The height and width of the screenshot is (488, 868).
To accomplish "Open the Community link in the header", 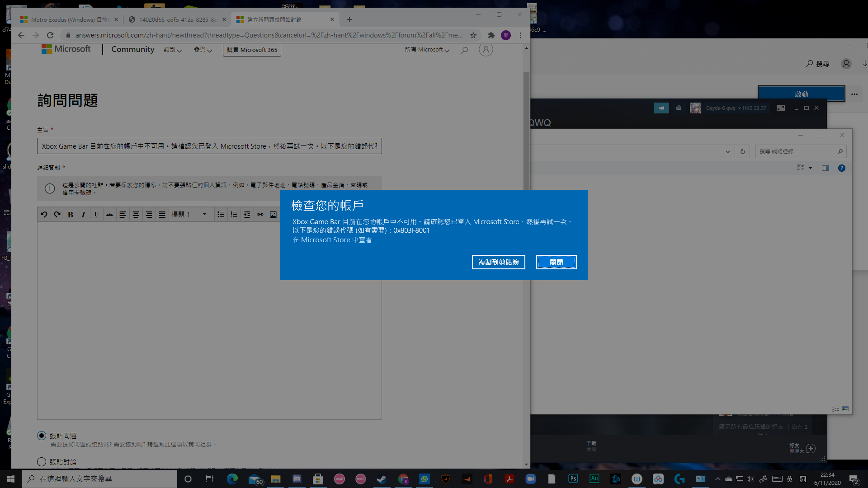I will tap(133, 49).
